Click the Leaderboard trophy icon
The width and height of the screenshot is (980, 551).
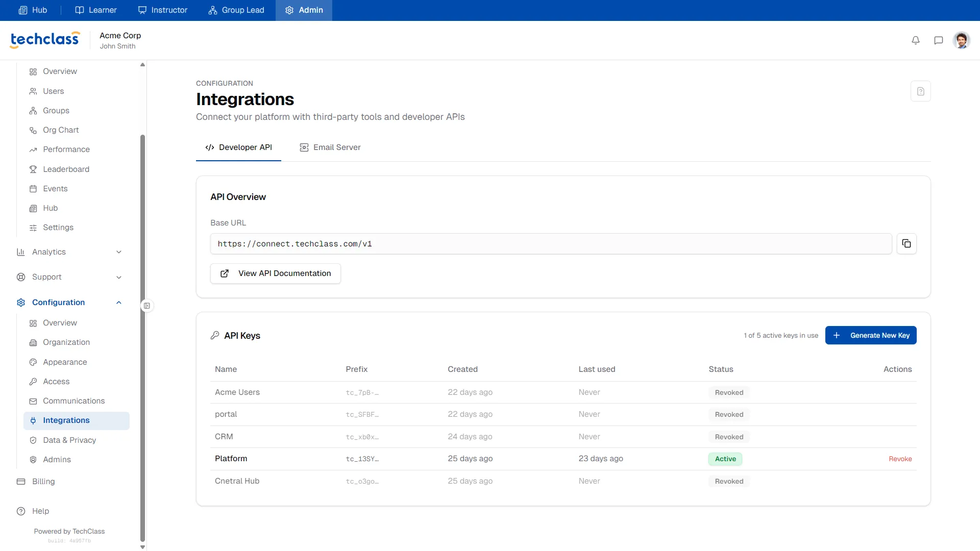coord(33,169)
